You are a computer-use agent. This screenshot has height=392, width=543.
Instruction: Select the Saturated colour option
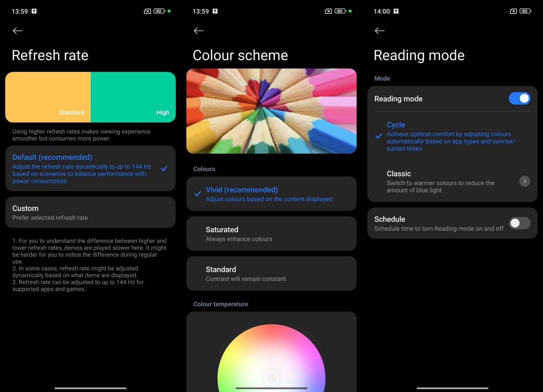271,234
